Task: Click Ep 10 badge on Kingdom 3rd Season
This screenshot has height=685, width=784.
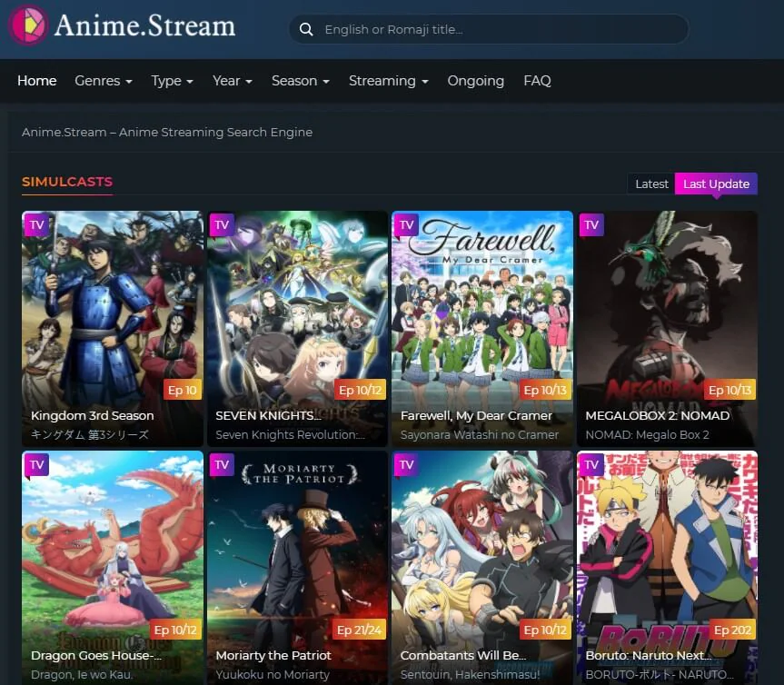Action: (x=183, y=390)
